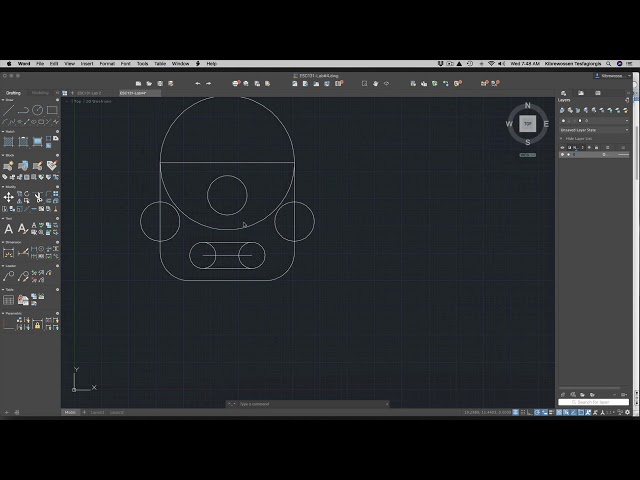640x480 pixels.
Task: Collapse the Text panel section
Action: point(3,218)
